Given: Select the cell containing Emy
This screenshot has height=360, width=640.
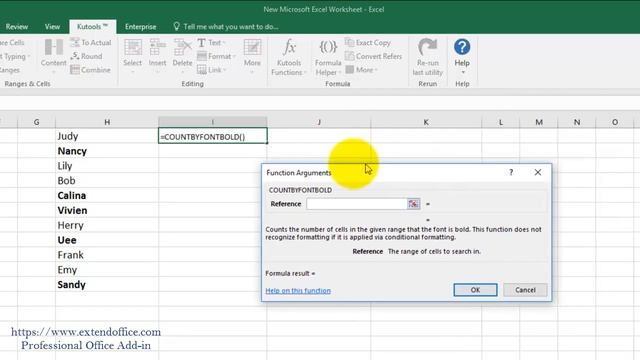Looking at the screenshot, I should [x=107, y=270].
